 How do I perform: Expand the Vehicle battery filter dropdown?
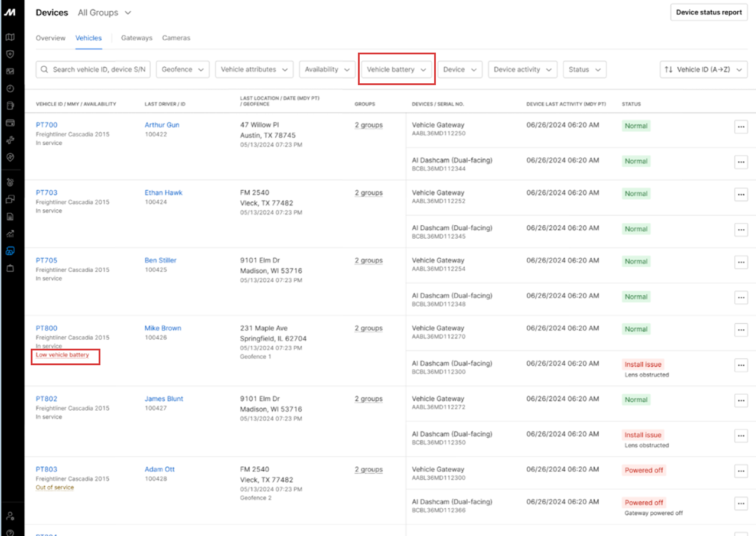[396, 70]
